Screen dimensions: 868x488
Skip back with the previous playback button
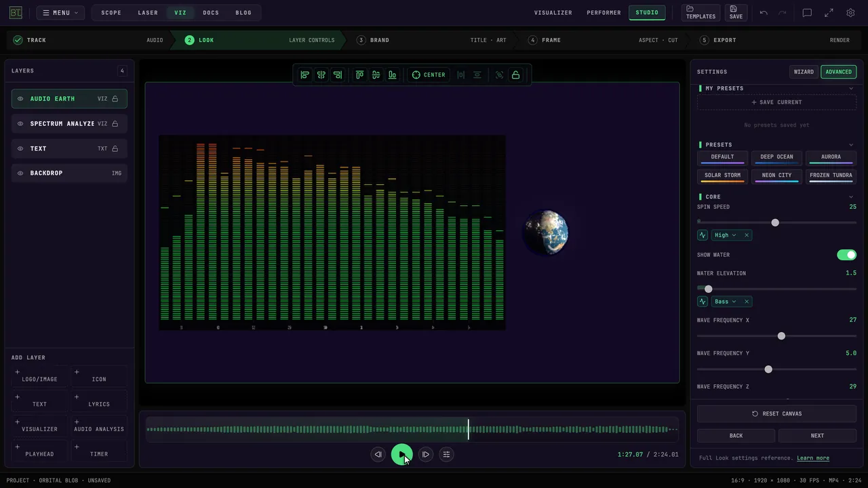378,454
